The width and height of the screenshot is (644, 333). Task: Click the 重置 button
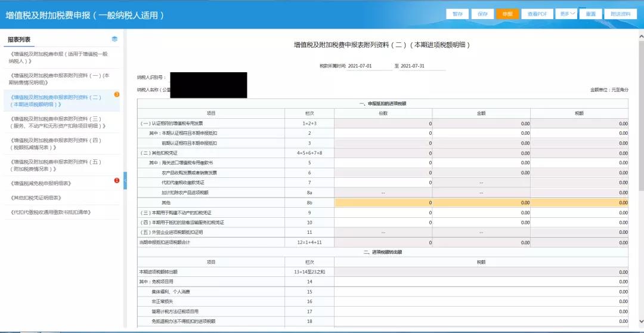(x=590, y=14)
